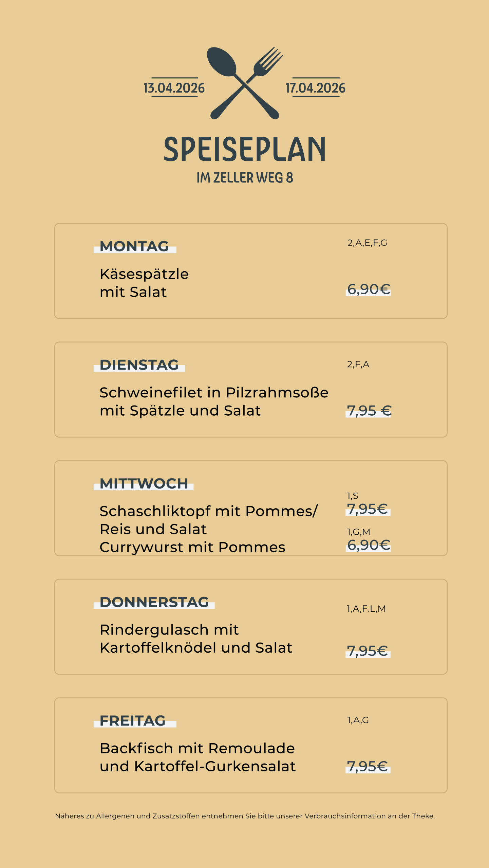Open the FREITAG heading

coord(133,721)
